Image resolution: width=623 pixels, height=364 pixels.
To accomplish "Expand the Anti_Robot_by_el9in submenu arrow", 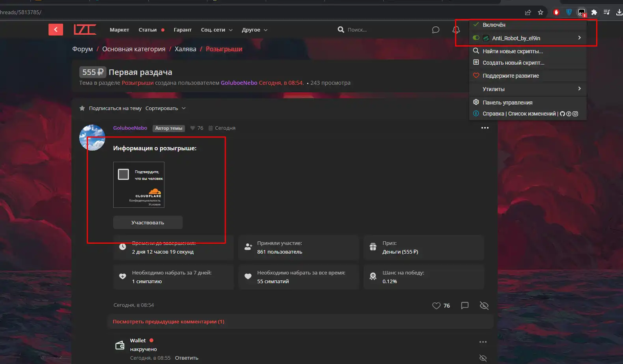I will (579, 38).
